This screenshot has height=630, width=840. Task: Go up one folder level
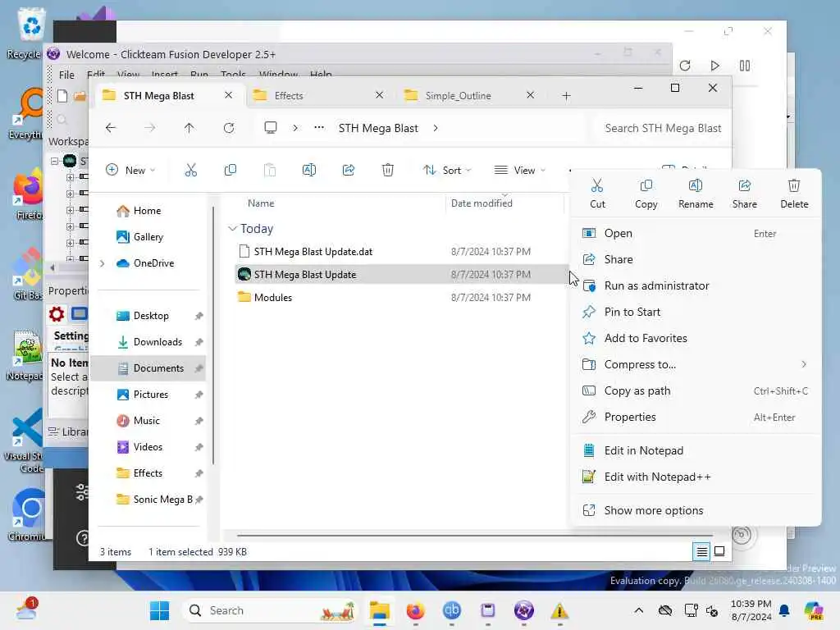click(x=189, y=128)
